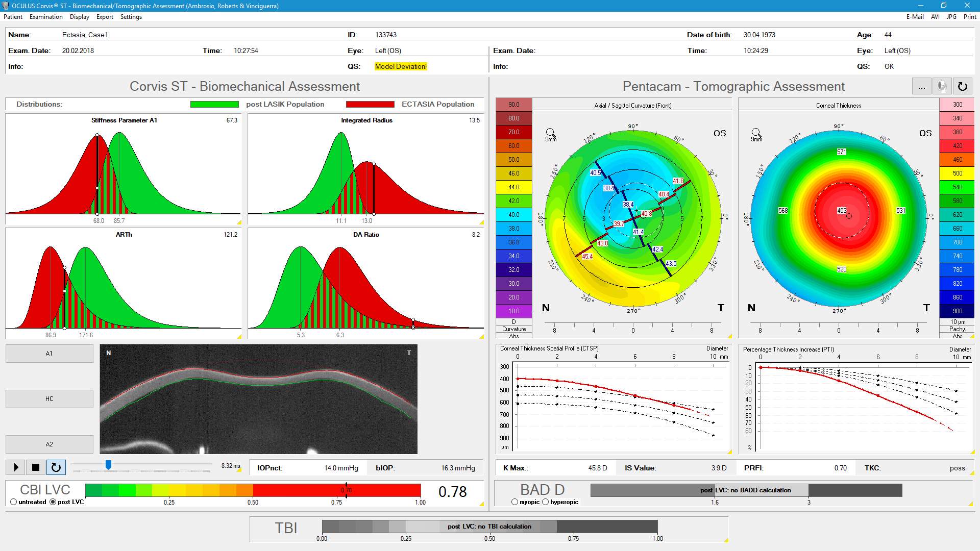Expand PTI chart corner triangle

point(972,452)
